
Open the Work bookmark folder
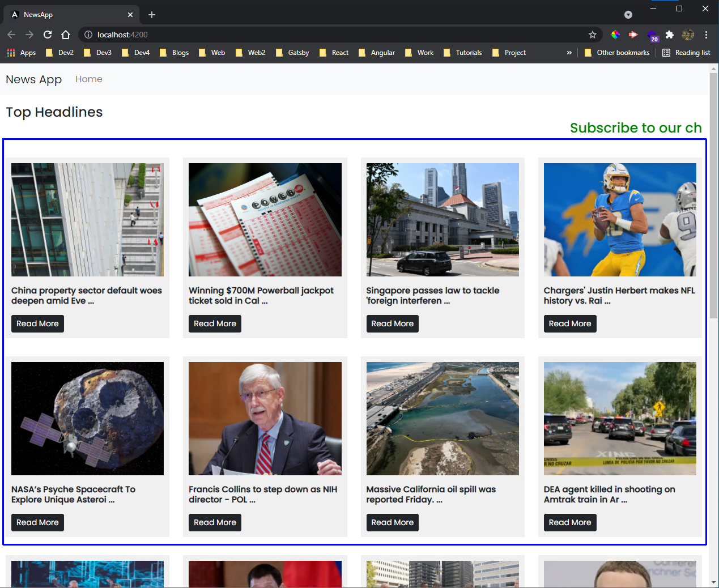point(420,53)
